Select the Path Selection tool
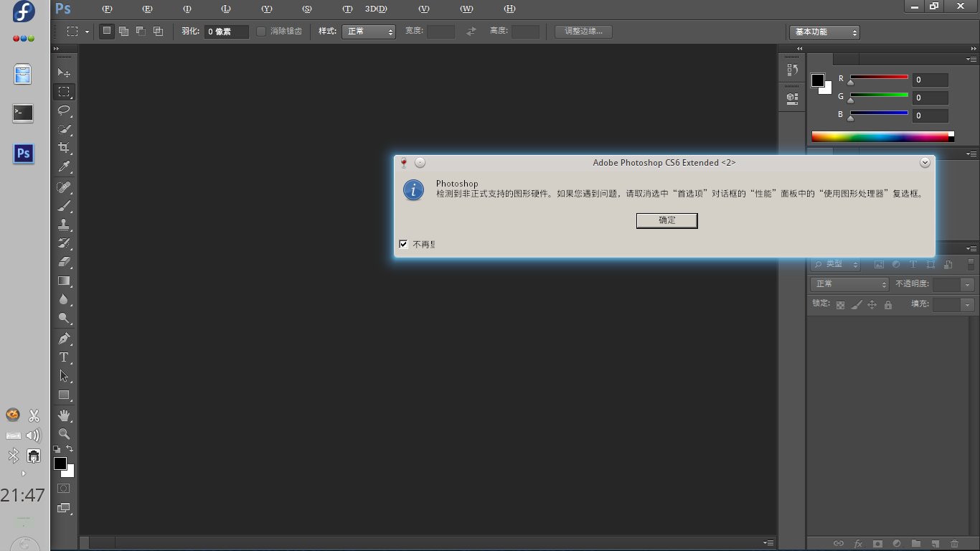The image size is (980, 551). (x=64, y=376)
